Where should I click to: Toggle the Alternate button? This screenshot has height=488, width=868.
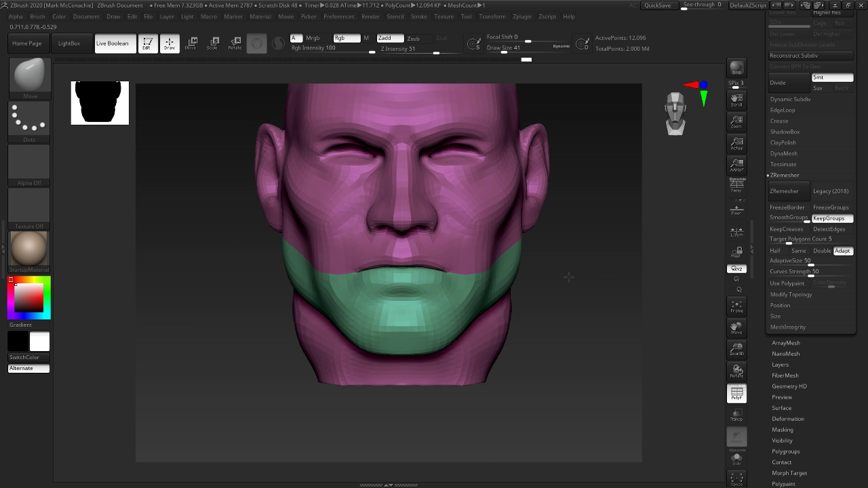[x=28, y=368]
